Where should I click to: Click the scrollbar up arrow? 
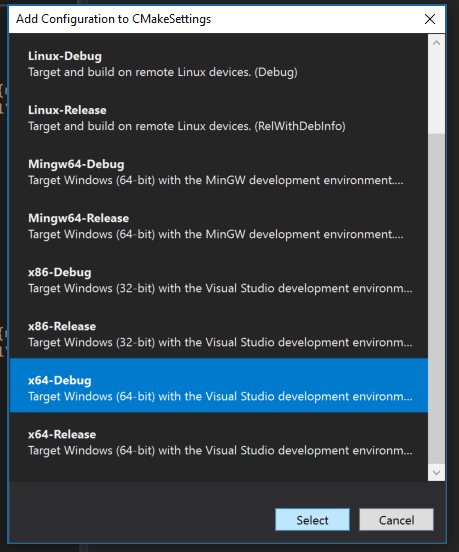(436, 43)
